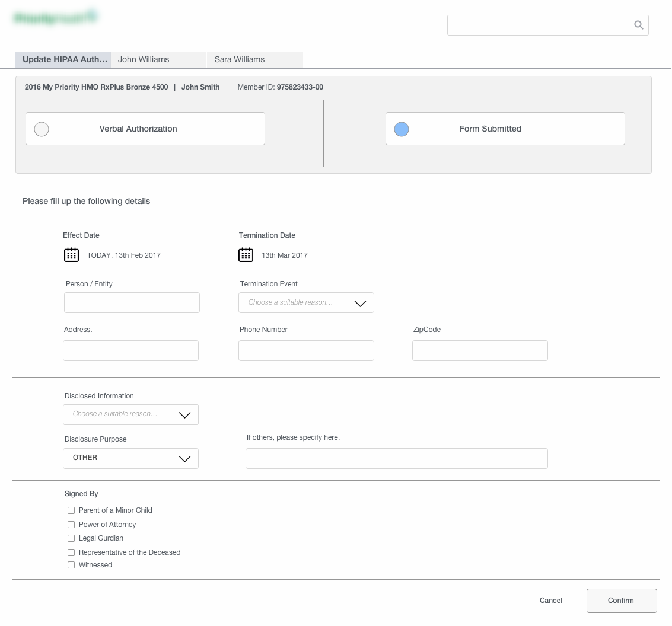Click the blurred Priority Health logo

coord(56,18)
